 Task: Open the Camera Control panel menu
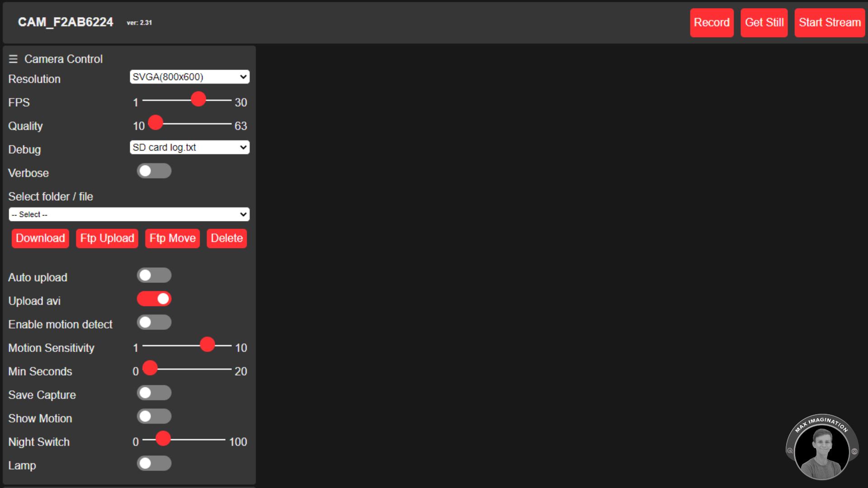pyautogui.click(x=13, y=58)
